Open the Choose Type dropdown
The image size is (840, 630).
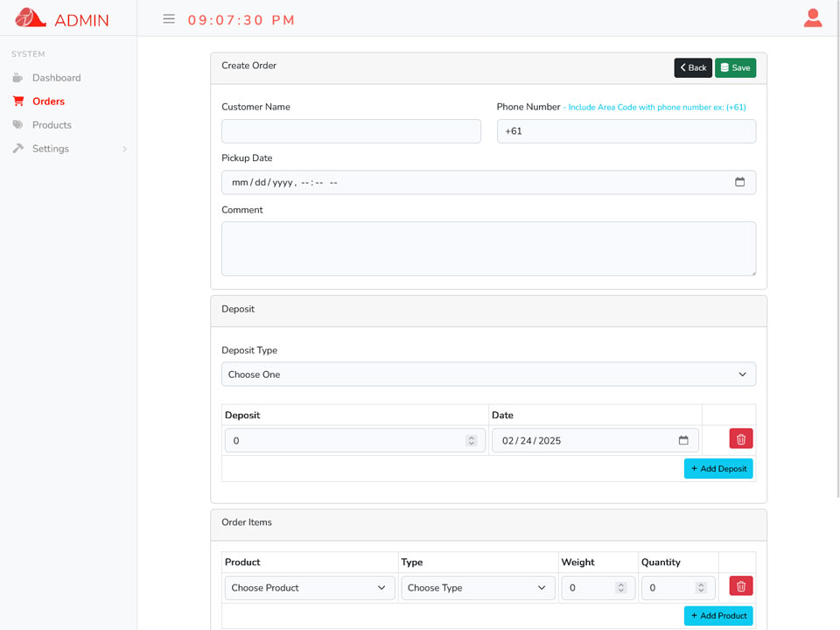pos(478,588)
